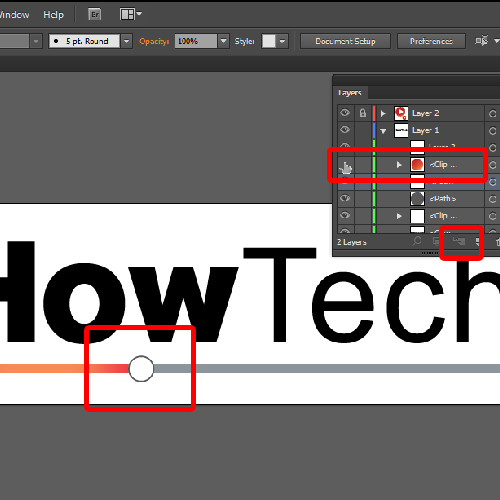The height and width of the screenshot is (500, 500).
Task: Expand Layer 2 with its disclosure triangle
Action: coord(383,114)
